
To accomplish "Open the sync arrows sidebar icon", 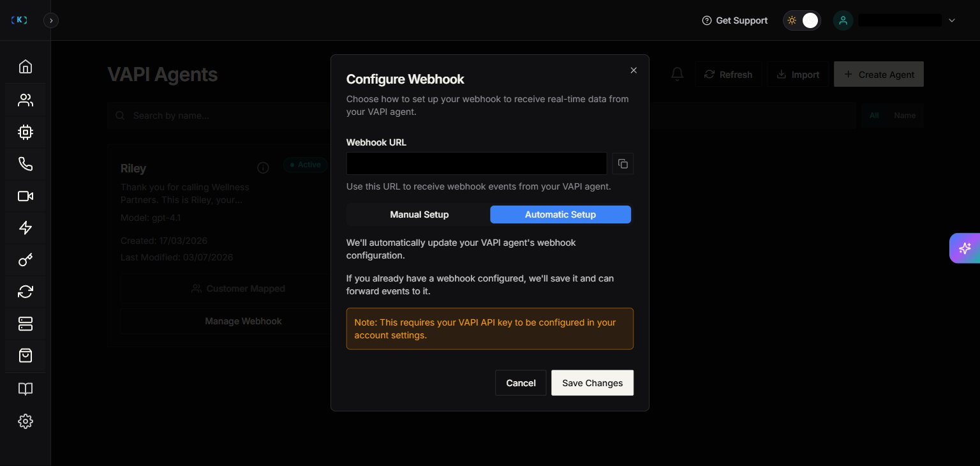I will tap(26, 292).
